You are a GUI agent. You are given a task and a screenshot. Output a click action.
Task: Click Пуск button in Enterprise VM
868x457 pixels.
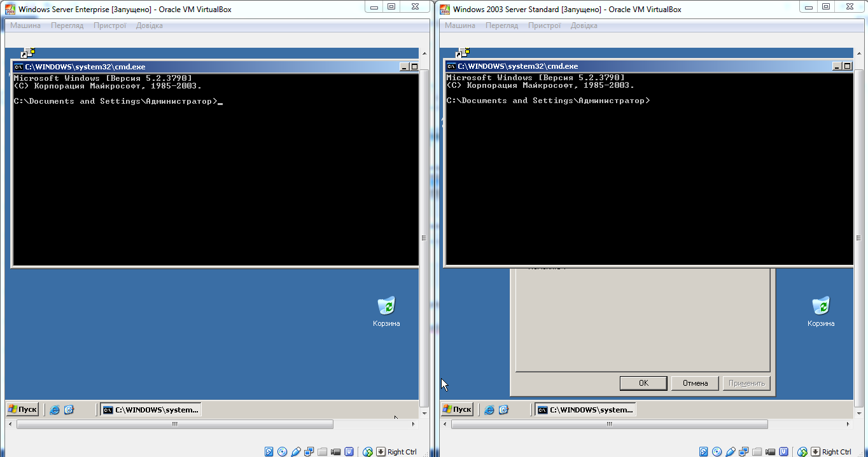[22, 409]
